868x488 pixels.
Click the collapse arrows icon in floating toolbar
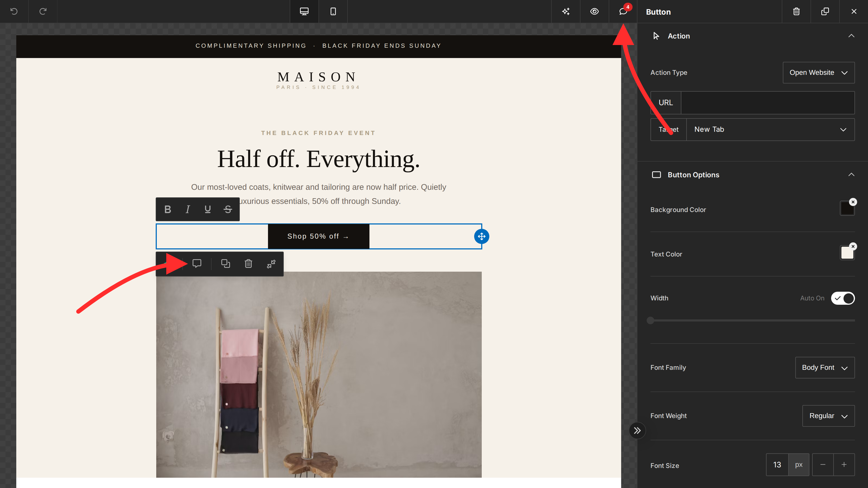271,264
